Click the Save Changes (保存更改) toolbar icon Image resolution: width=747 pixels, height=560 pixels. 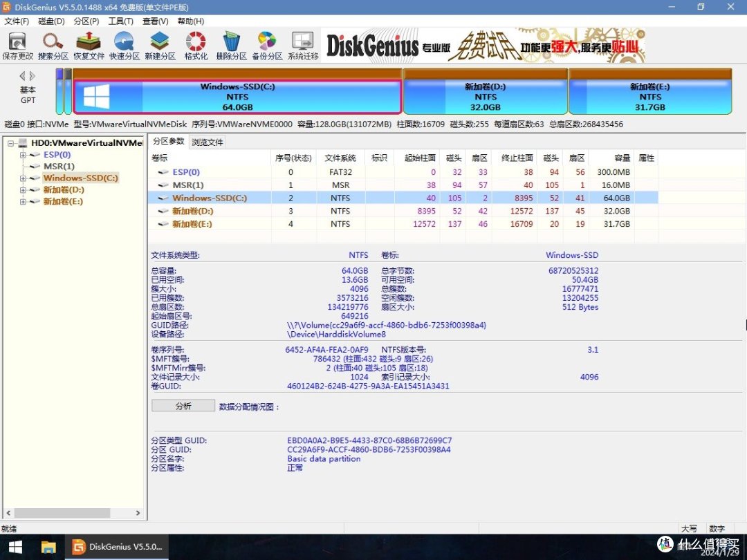pos(17,46)
